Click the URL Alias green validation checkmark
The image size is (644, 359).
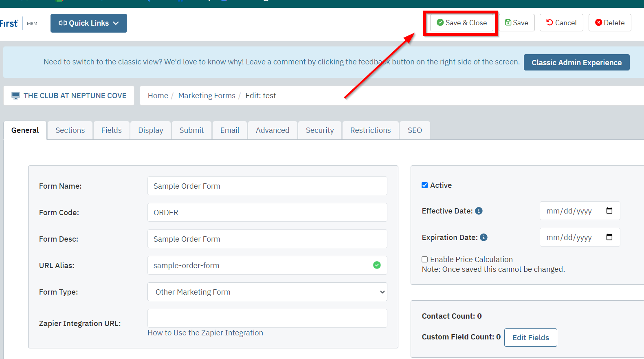click(377, 265)
